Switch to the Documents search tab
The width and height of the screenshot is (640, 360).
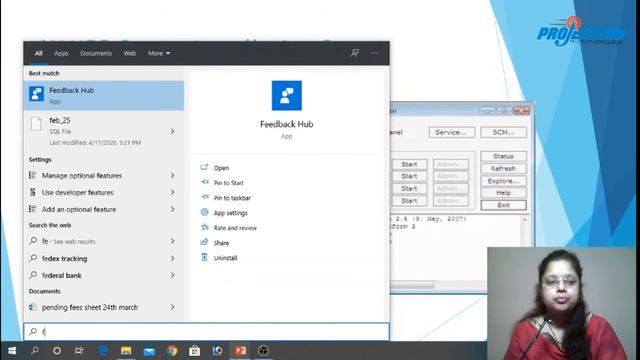[x=96, y=53]
